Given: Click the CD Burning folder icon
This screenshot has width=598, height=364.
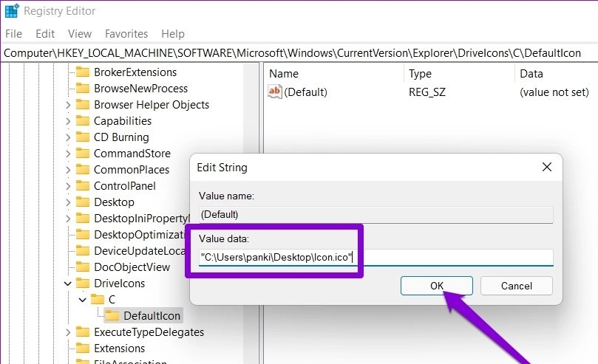Looking at the screenshot, I should click(83, 137).
